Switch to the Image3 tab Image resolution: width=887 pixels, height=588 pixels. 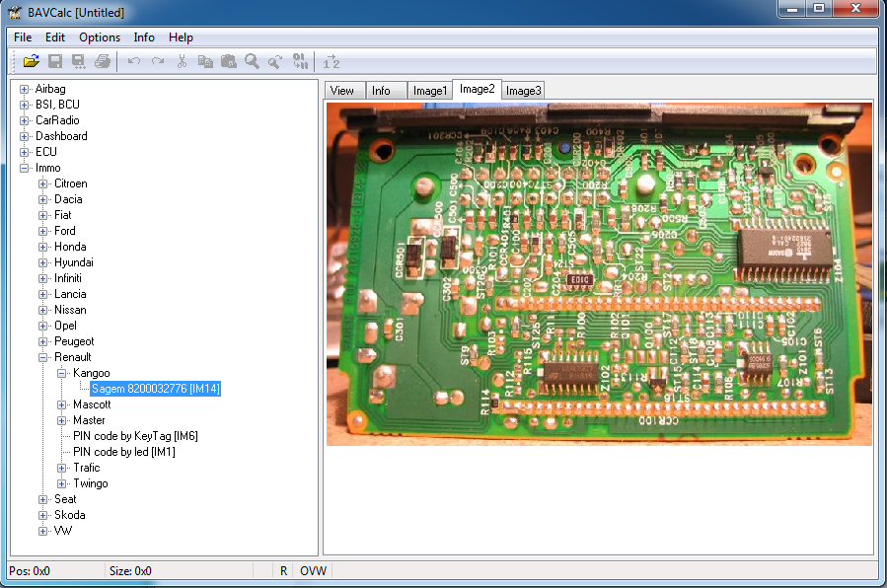coord(522,90)
